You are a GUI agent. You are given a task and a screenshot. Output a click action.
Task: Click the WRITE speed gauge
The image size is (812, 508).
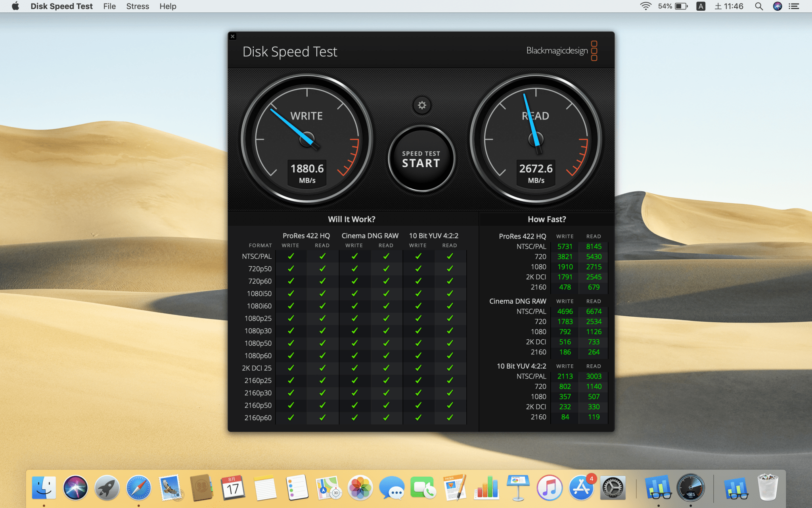[307, 139]
